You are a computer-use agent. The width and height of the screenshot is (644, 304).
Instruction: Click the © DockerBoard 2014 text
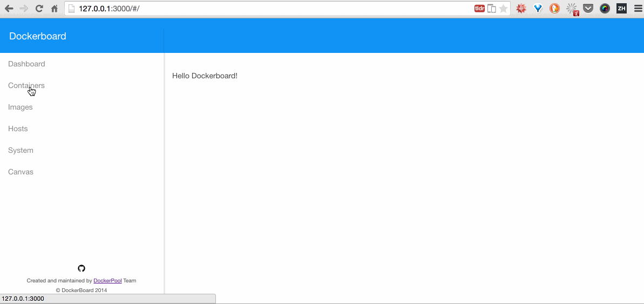tap(82, 290)
